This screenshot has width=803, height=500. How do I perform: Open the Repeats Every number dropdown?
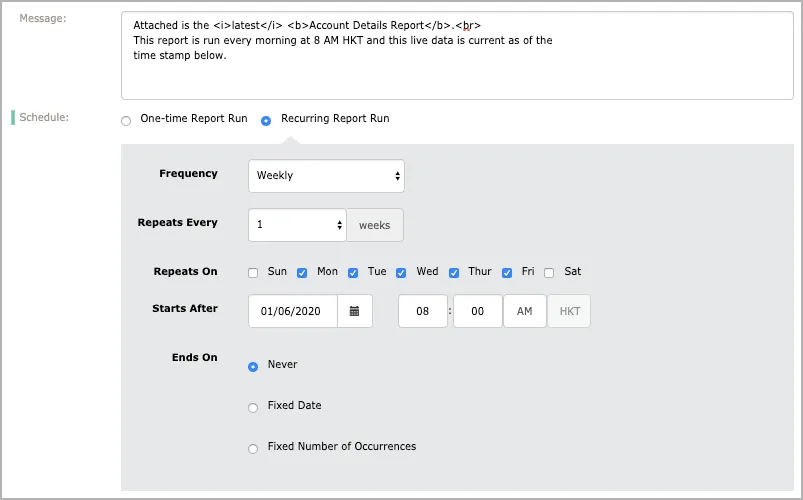(297, 225)
